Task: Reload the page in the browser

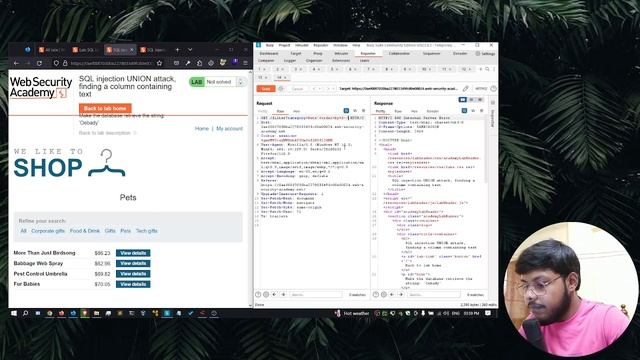Action: pos(39,63)
